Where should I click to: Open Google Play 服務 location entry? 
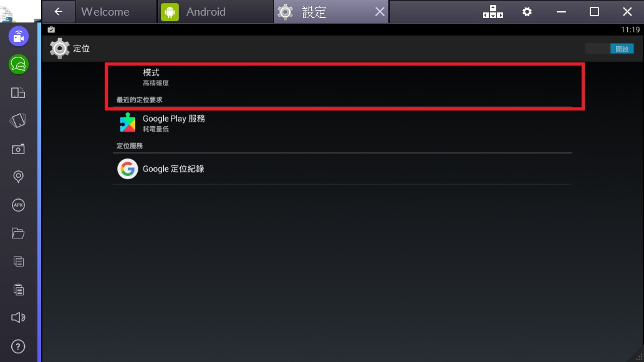click(x=342, y=123)
